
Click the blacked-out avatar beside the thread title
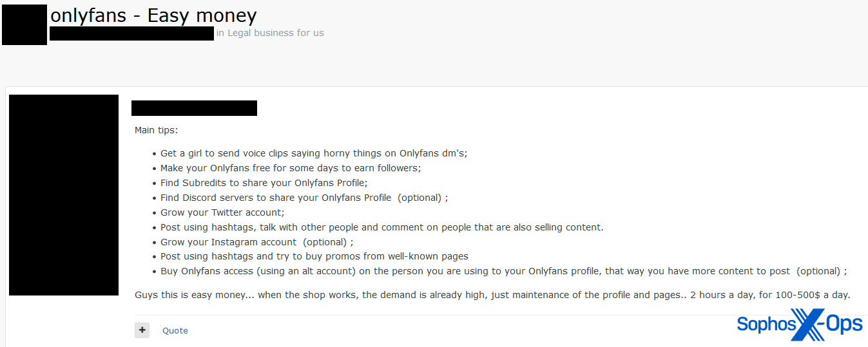[24, 24]
